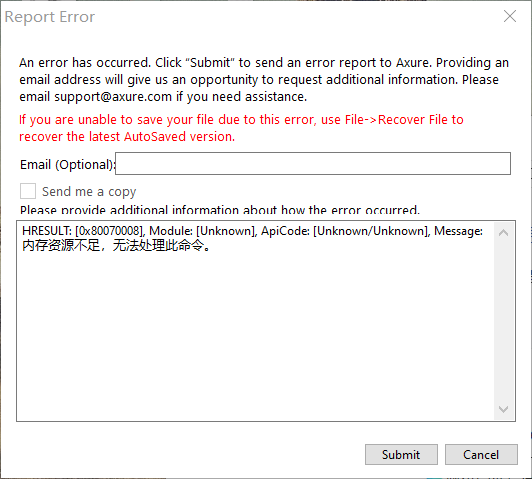
Task: Enable the Send me a copy checkbox
Action: coord(28,191)
